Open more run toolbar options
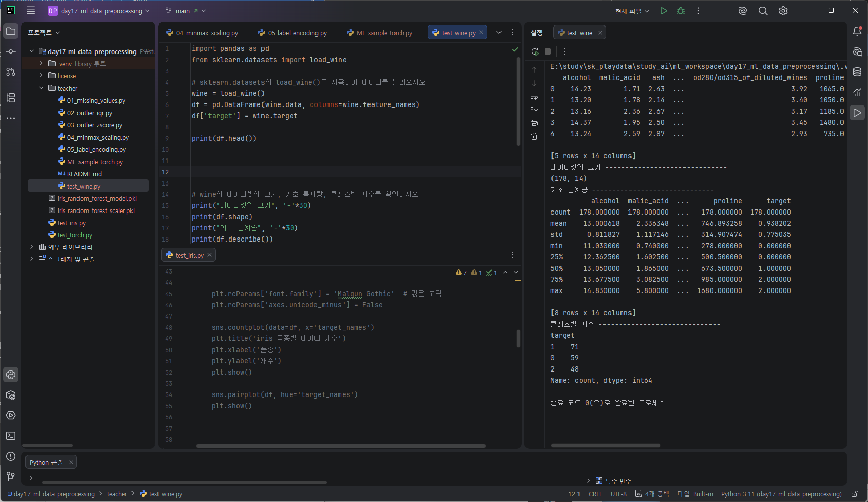Viewport: 868px width, 502px height. tap(564, 51)
